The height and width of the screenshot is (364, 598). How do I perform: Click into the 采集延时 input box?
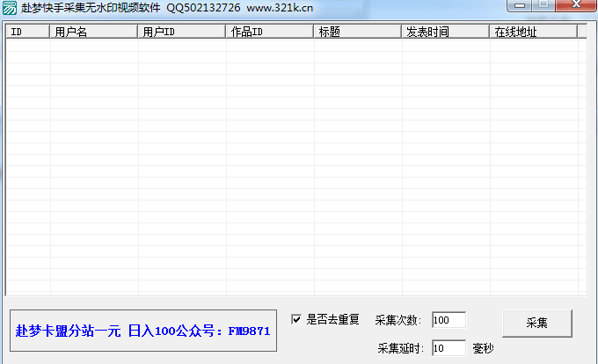(x=448, y=348)
